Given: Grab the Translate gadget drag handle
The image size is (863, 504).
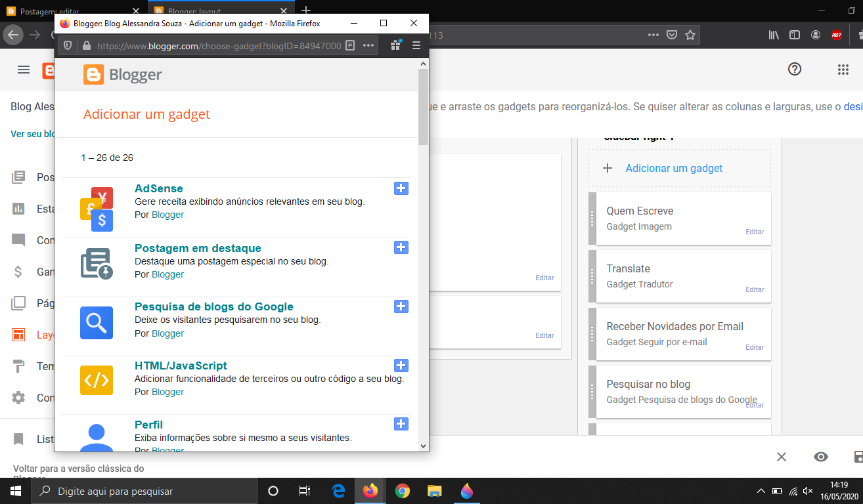Looking at the screenshot, I should click(592, 276).
